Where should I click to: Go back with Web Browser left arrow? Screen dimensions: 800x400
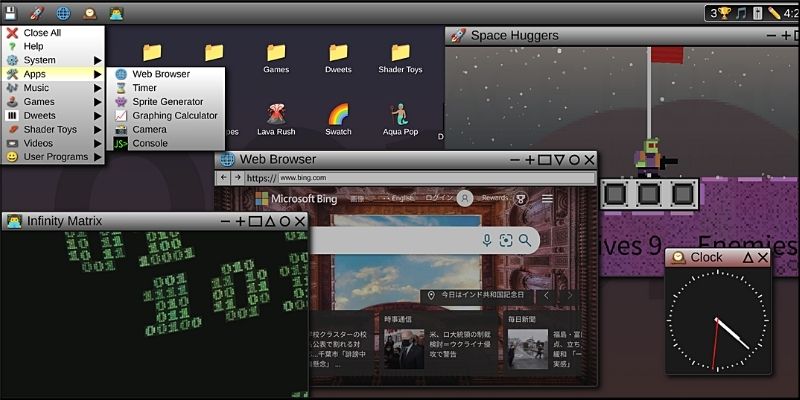coord(223,178)
